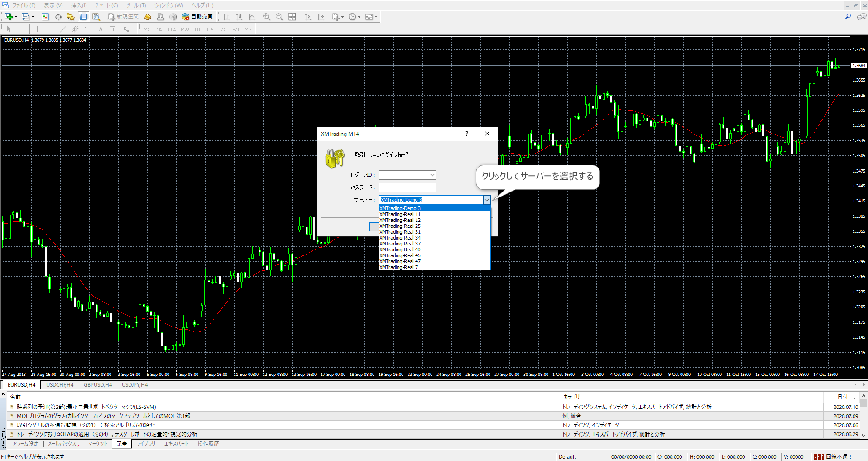Click the zoom in magnifier icon
Image resolution: width=868 pixels, height=461 pixels.
coord(267,17)
